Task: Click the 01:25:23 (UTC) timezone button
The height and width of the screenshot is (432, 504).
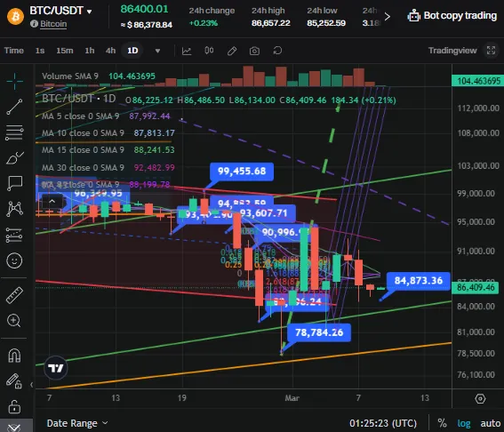Action: (383, 423)
